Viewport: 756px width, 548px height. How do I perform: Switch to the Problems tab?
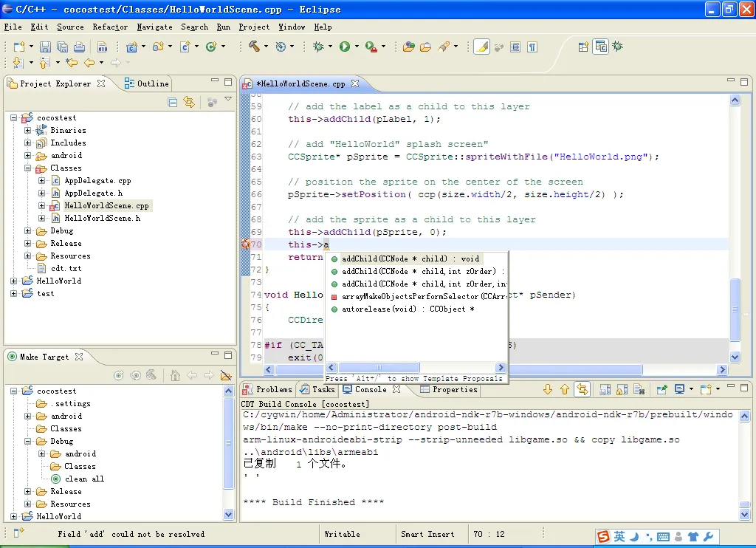(x=268, y=389)
